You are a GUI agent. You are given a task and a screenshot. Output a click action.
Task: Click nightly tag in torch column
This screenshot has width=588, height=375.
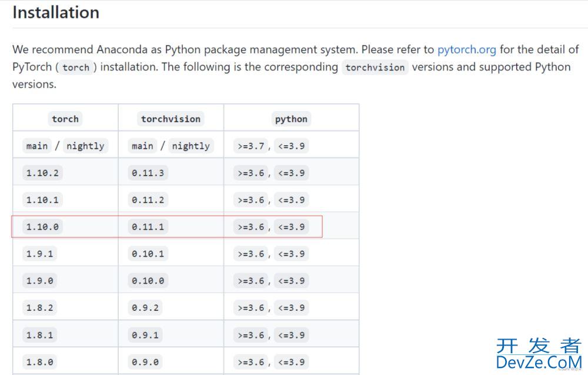coord(85,146)
